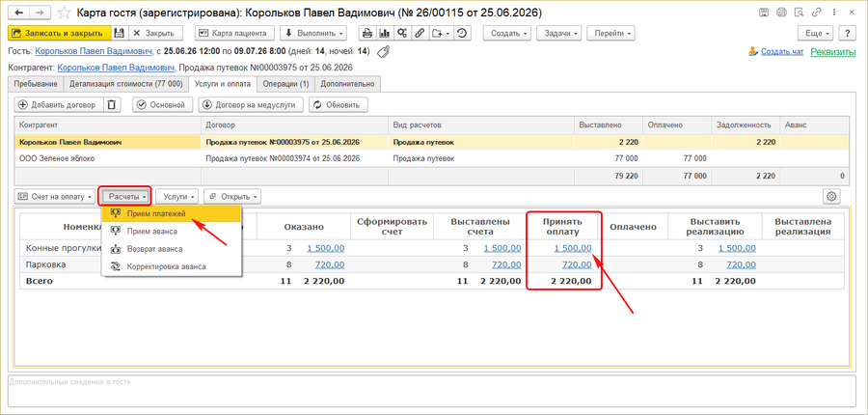The width and height of the screenshot is (868, 415).
Task: Delete the contract with the trash icon
Action: click(112, 104)
